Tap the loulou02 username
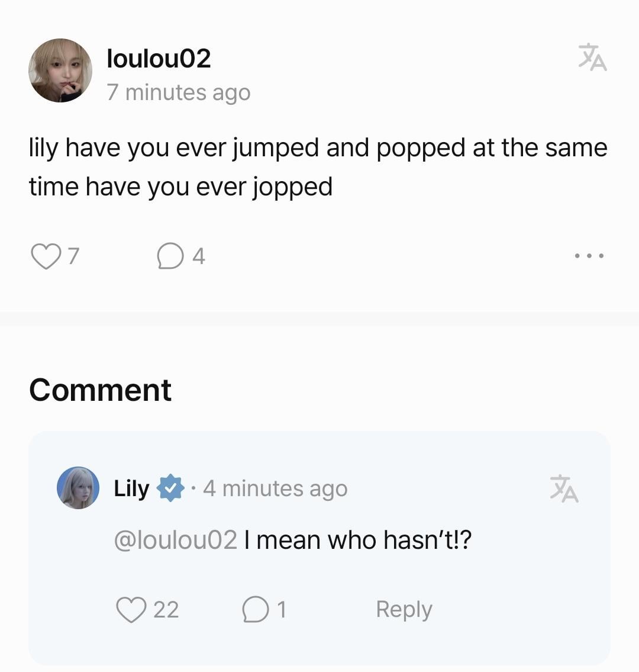This screenshot has width=639, height=672. tap(159, 58)
